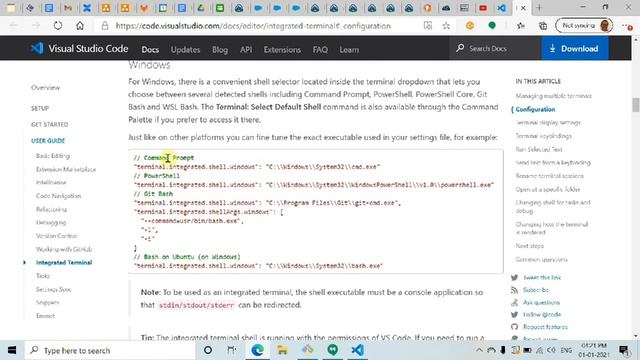Image resolution: width=640 pixels, height=360 pixels.
Task: Click the Download button
Action: click(575, 48)
